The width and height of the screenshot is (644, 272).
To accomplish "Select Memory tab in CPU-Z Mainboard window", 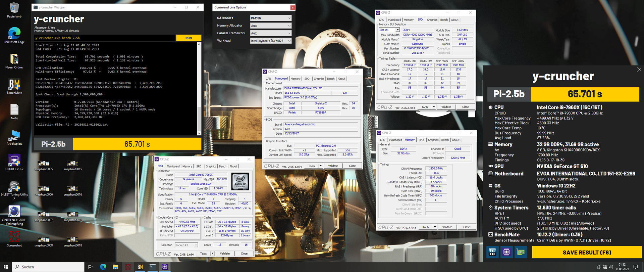I will click(296, 79).
